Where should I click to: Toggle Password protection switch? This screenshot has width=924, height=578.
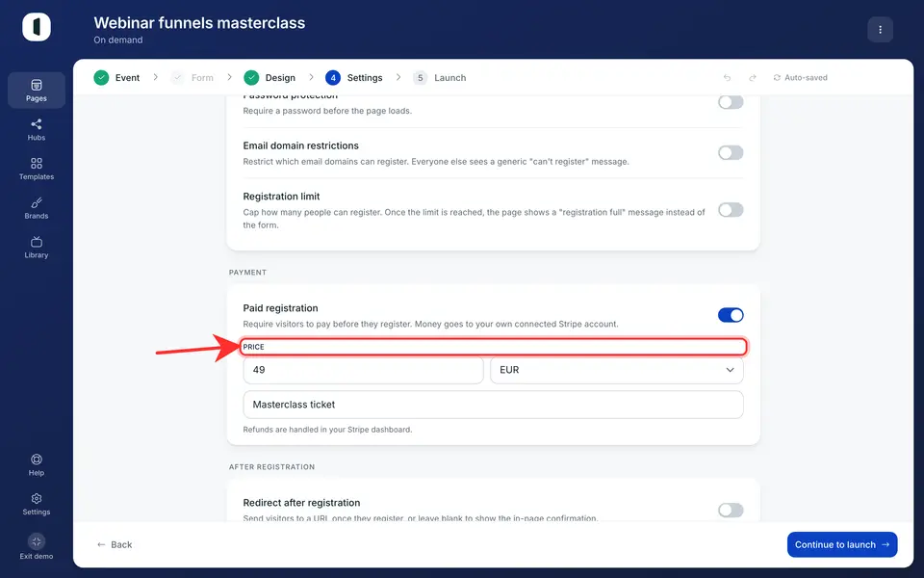731,101
